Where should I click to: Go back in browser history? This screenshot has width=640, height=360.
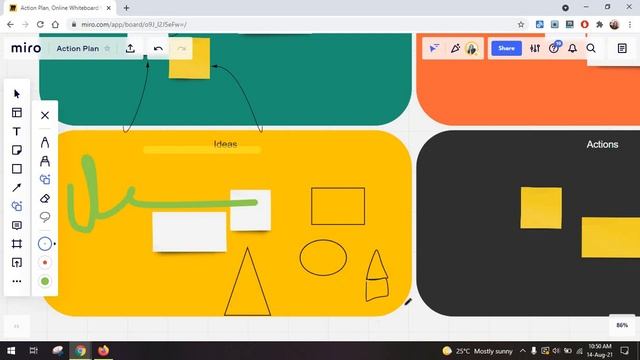click(x=10, y=24)
